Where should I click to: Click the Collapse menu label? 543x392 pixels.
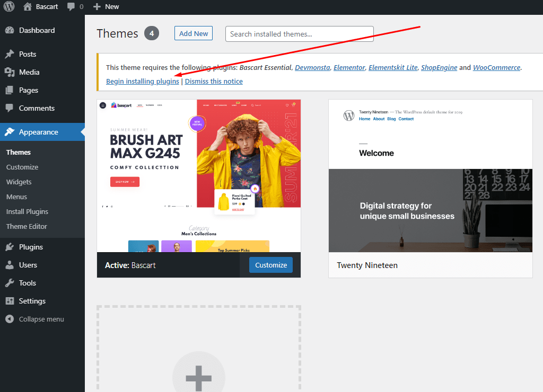click(41, 319)
